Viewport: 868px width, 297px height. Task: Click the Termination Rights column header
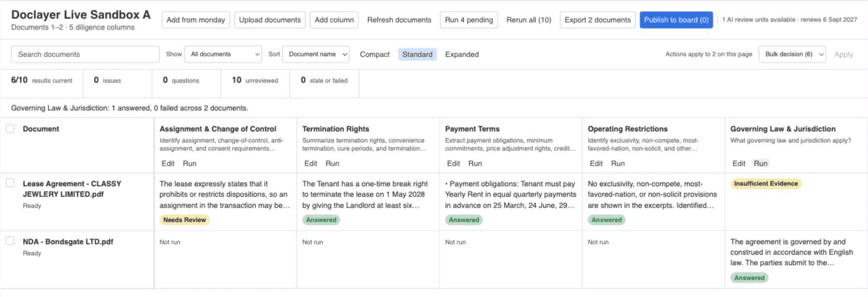336,129
